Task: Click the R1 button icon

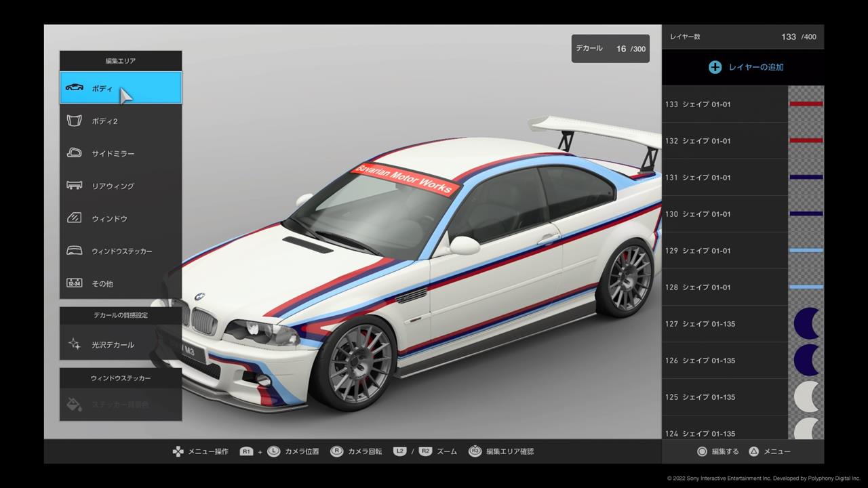Action: tap(246, 451)
